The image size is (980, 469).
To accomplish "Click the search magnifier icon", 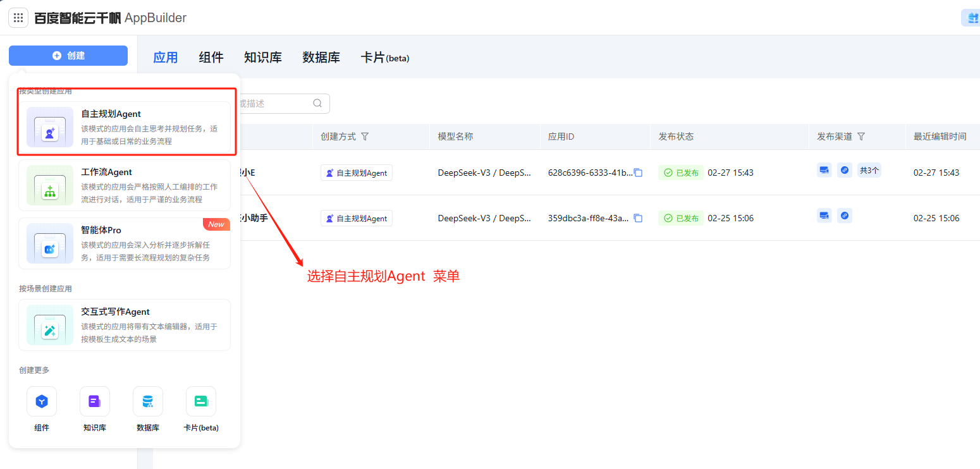I will tap(317, 103).
